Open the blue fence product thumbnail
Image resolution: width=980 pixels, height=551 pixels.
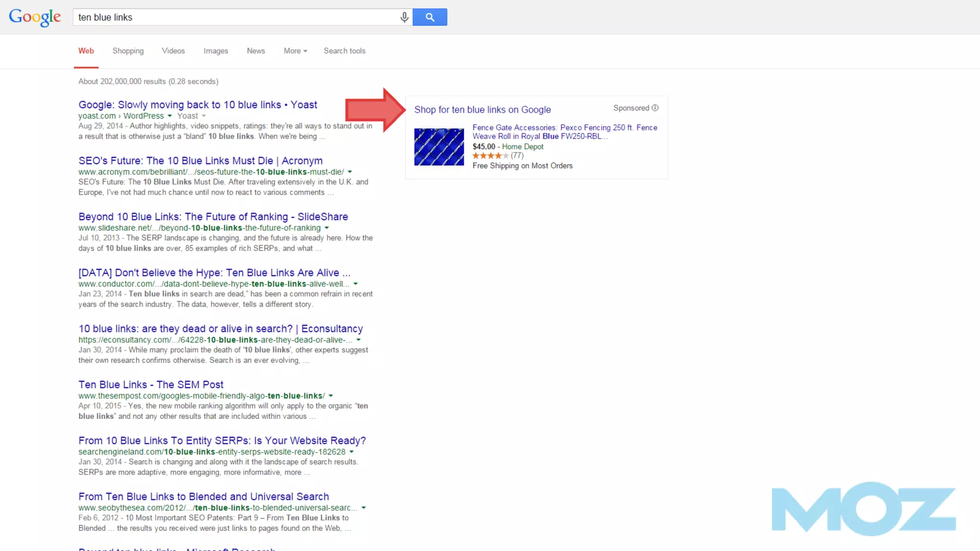[439, 147]
